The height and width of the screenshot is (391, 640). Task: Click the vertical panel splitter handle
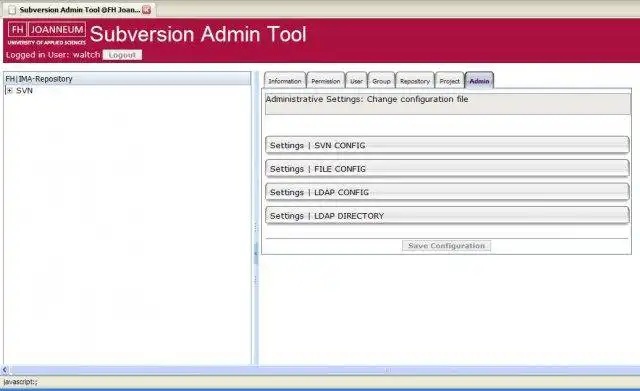point(256,253)
